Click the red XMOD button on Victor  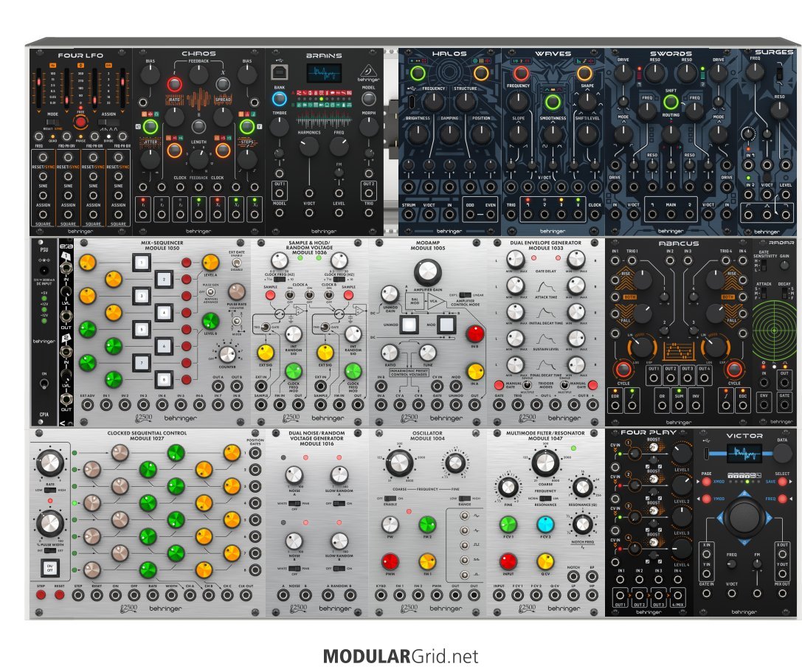coord(706,482)
